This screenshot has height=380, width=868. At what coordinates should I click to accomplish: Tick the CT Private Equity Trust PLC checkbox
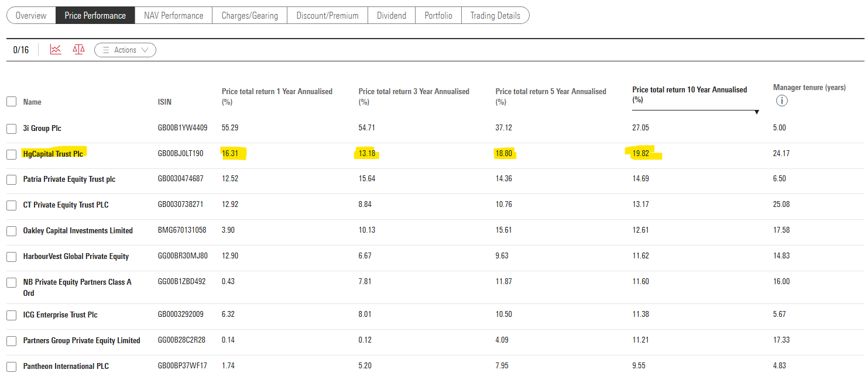11,205
